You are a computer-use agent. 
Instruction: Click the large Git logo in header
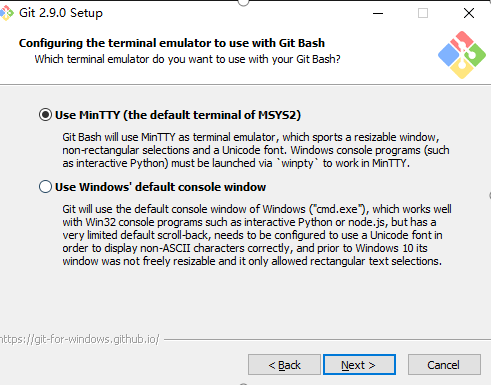coord(462,55)
